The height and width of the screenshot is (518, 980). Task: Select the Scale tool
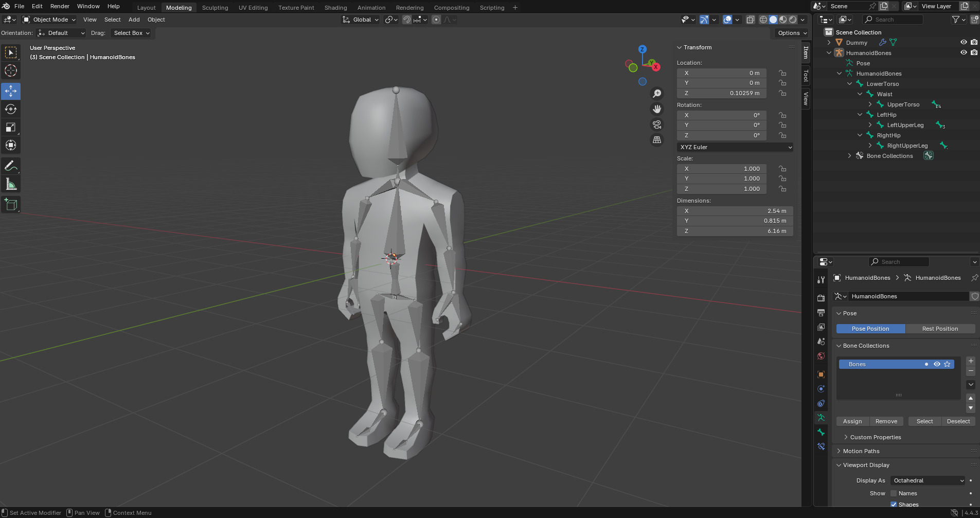pyautogui.click(x=10, y=127)
